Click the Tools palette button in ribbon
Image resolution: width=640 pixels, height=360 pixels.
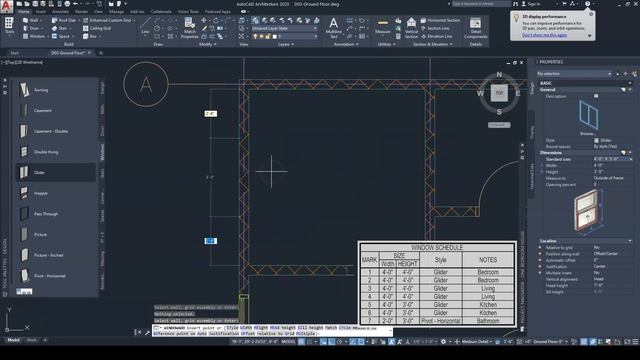click(x=9, y=27)
